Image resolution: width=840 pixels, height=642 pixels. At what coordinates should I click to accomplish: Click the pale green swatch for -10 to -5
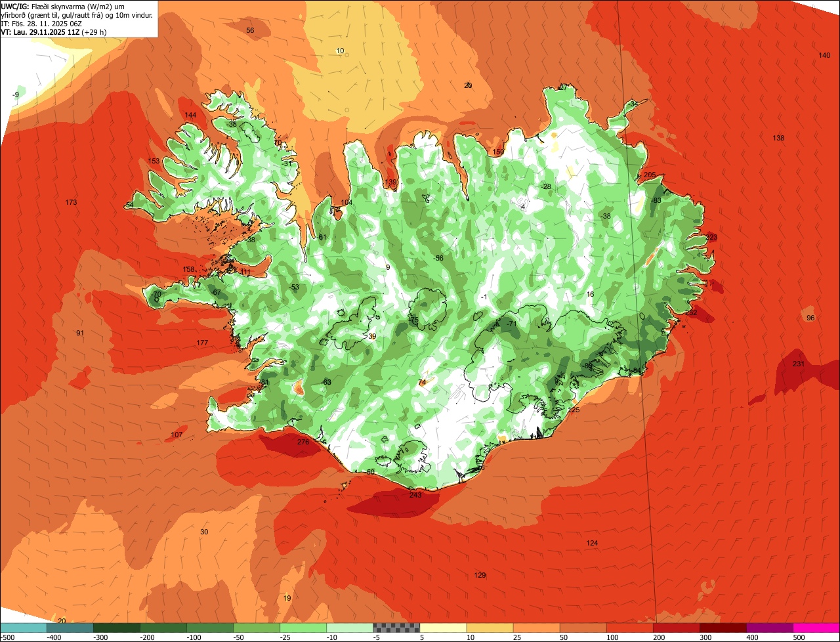[349, 628]
